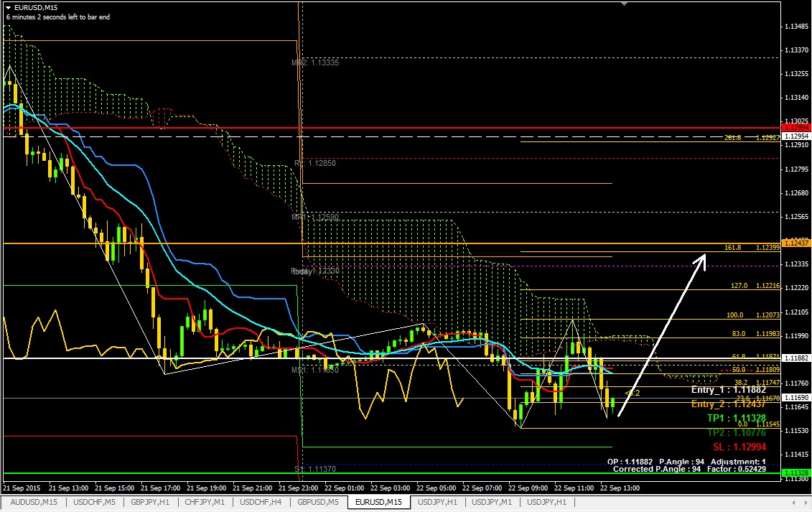Open the USDJPY,H1 tab right after EURUSD,M15
812x512 pixels.
coord(437,502)
